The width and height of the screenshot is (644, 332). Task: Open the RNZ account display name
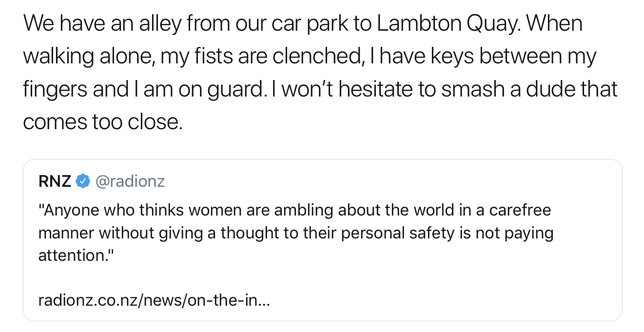pyautogui.click(x=55, y=182)
